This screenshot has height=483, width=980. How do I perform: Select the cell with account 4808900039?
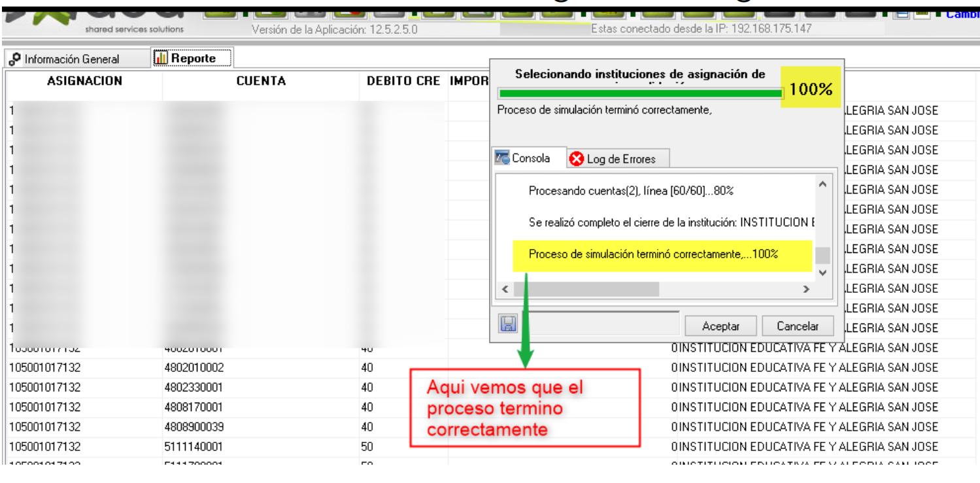click(194, 427)
